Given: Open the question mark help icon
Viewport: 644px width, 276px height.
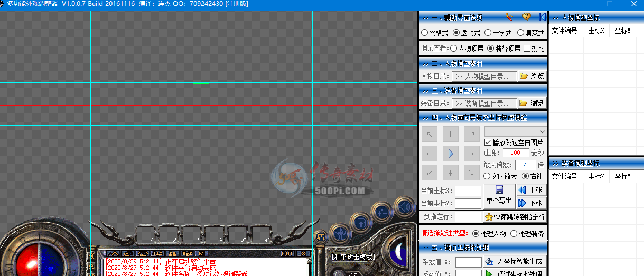Looking at the screenshot, I should 526,17.
